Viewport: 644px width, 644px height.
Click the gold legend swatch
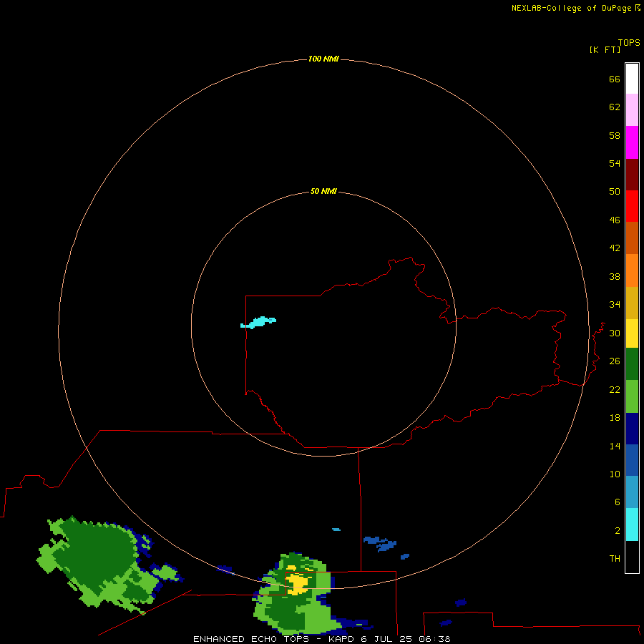pos(632,303)
